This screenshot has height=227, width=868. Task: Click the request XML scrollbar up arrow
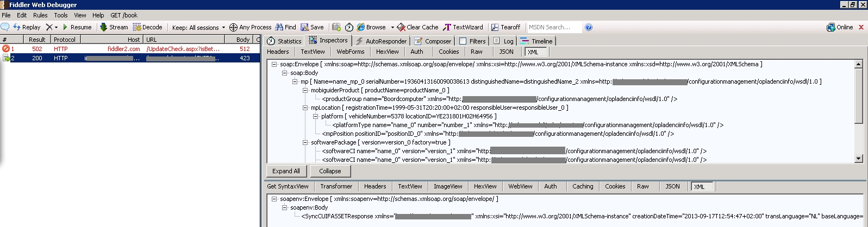pyautogui.click(x=859, y=64)
